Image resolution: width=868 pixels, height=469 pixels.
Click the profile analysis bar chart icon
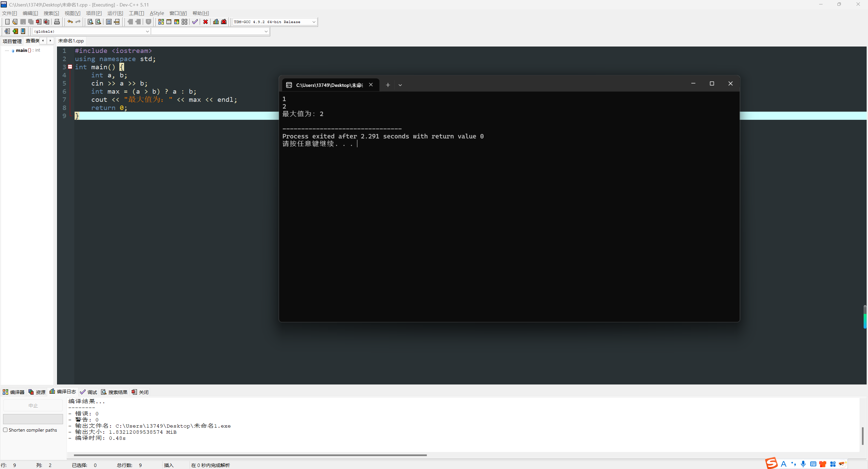pyautogui.click(x=216, y=22)
